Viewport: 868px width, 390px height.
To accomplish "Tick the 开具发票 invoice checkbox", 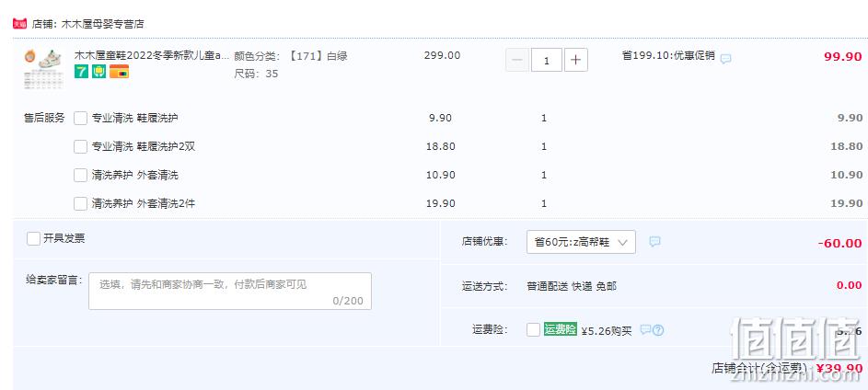I will [33, 238].
